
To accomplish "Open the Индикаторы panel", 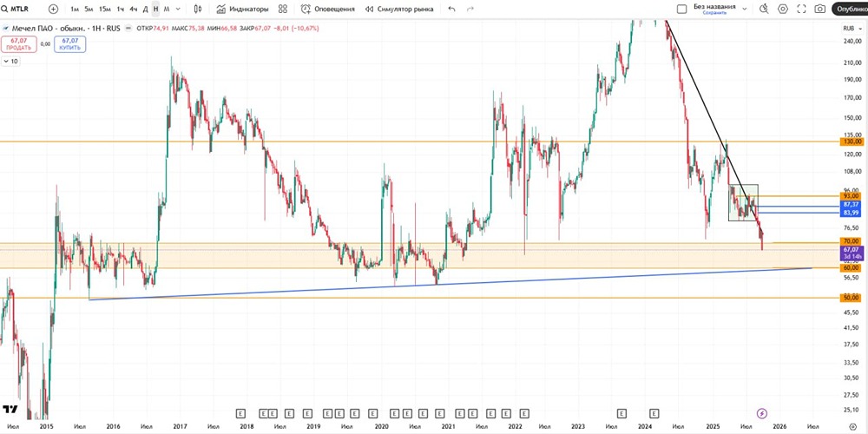I will [242, 9].
